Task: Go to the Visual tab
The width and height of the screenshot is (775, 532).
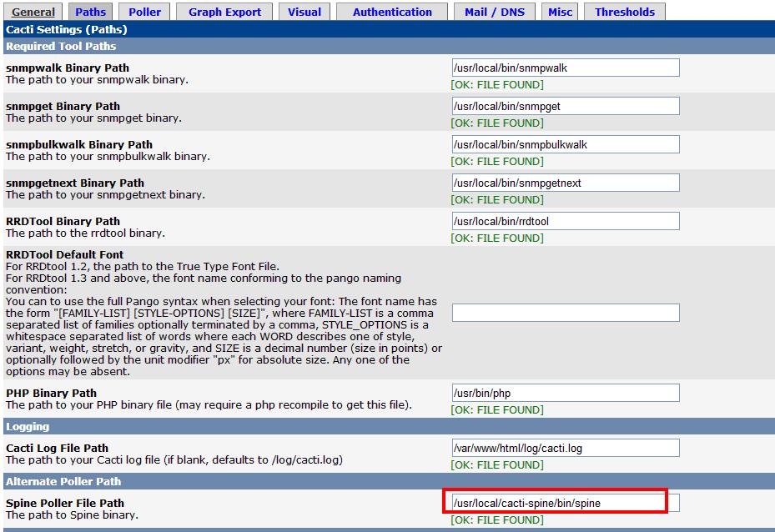Action: [304, 12]
